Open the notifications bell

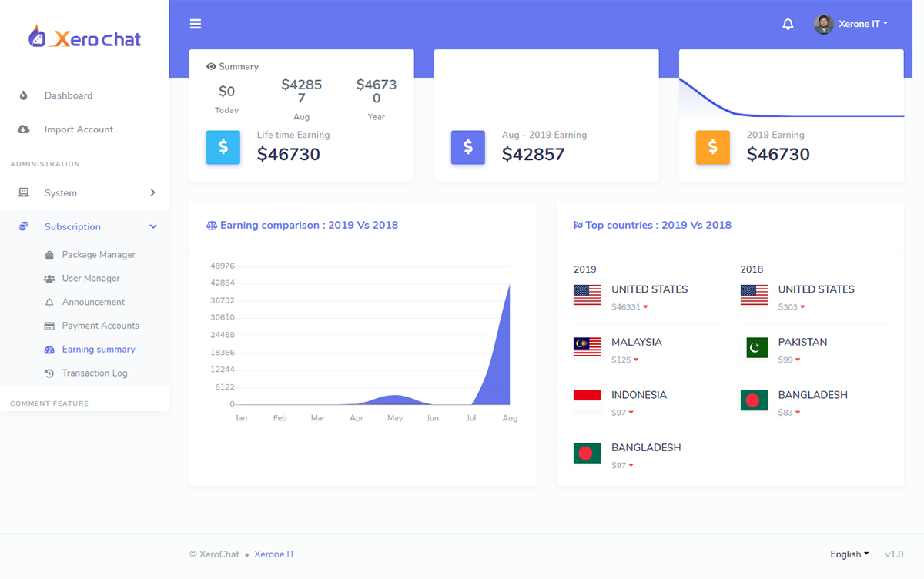pos(788,24)
